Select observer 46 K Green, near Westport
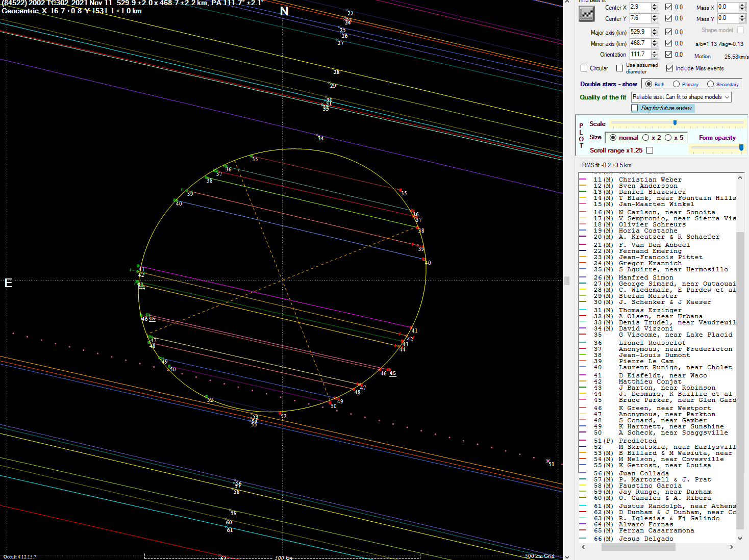 pyautogui.click(x=657, y=408)
